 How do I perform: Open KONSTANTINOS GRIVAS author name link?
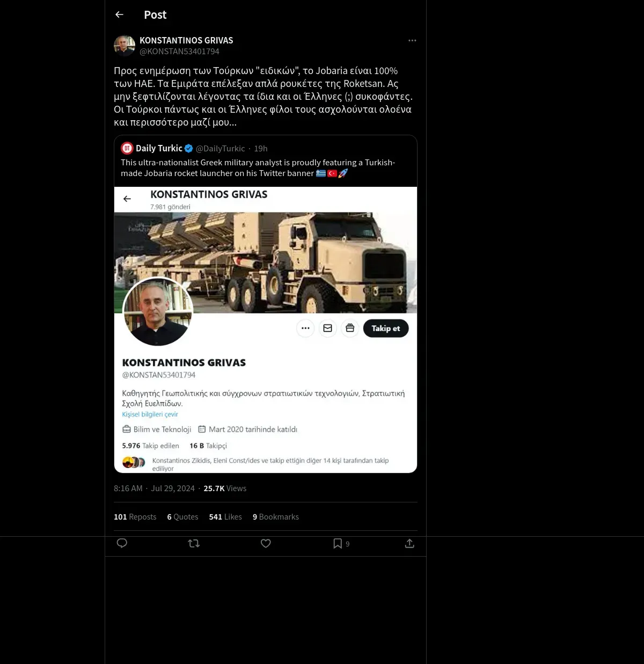[x=186, y=40]
